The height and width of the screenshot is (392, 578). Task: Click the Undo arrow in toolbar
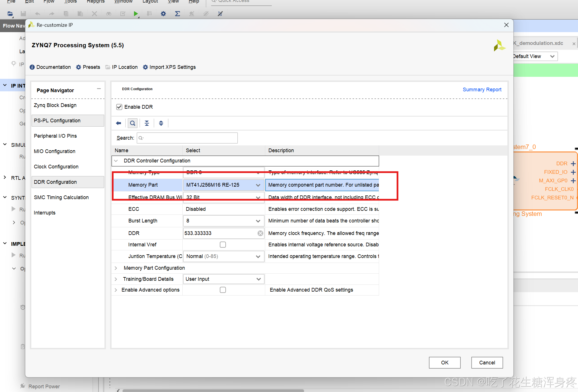pos(38,13)
